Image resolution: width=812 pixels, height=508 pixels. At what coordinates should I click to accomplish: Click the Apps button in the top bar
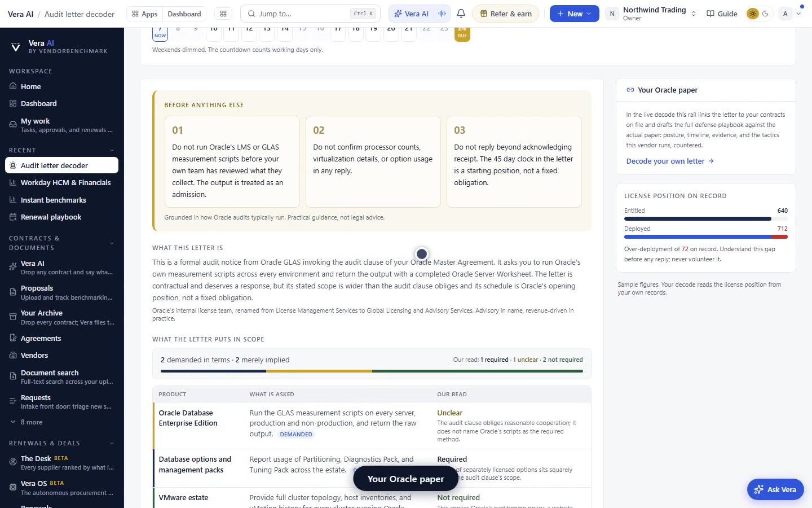(x=144, y=14)
